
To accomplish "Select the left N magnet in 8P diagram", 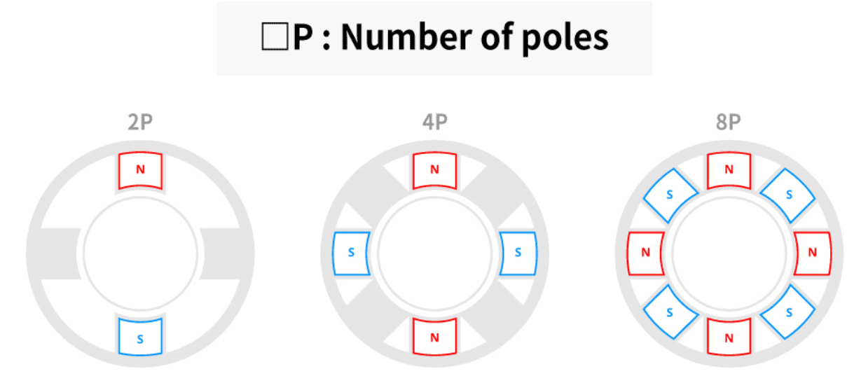I will [x=645, y=253].
